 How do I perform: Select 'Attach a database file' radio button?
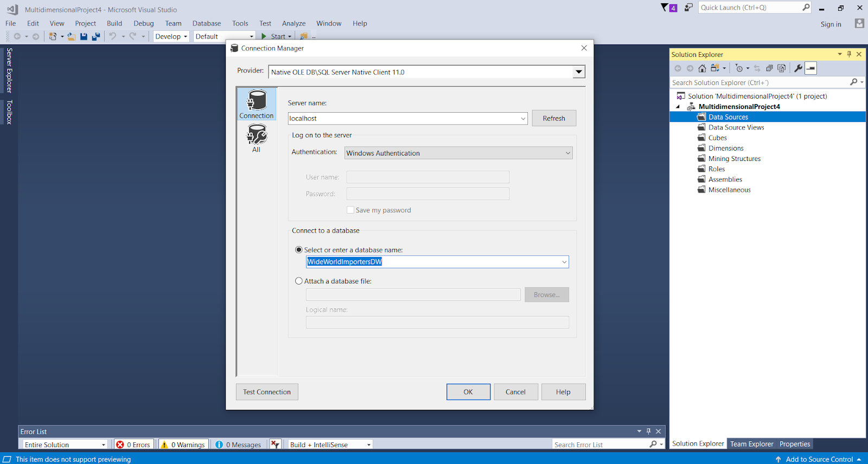point(299,281)
